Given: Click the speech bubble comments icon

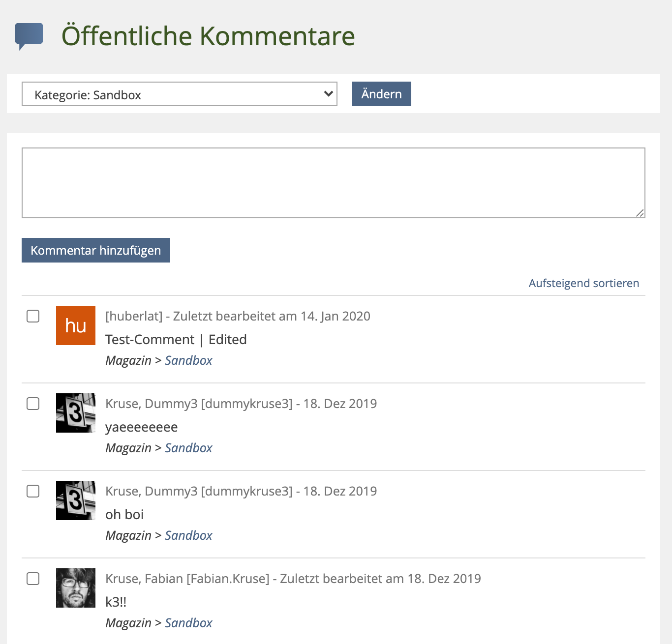Looking at the screenshot, I should tap(29, 35).
